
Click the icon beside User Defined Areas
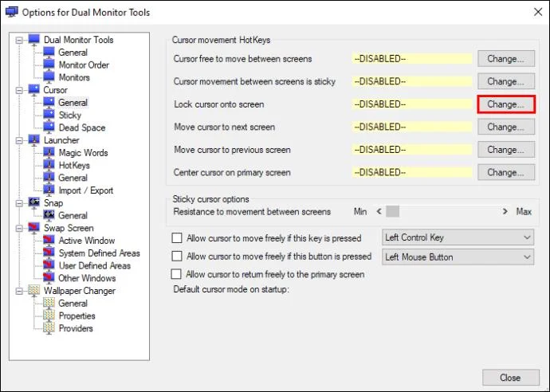click(49, 265)
